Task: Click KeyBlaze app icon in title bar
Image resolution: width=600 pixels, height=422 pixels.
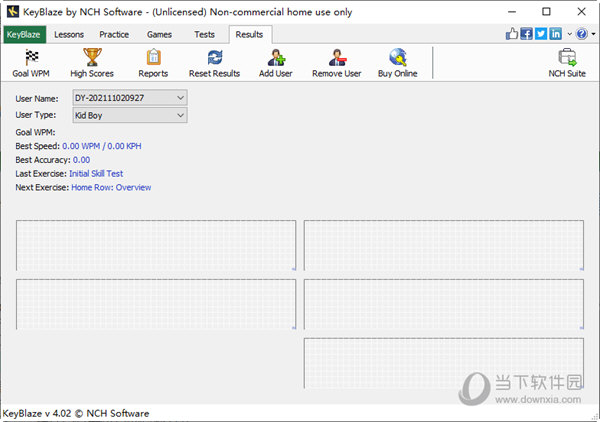Action: [x=13, y=11]
